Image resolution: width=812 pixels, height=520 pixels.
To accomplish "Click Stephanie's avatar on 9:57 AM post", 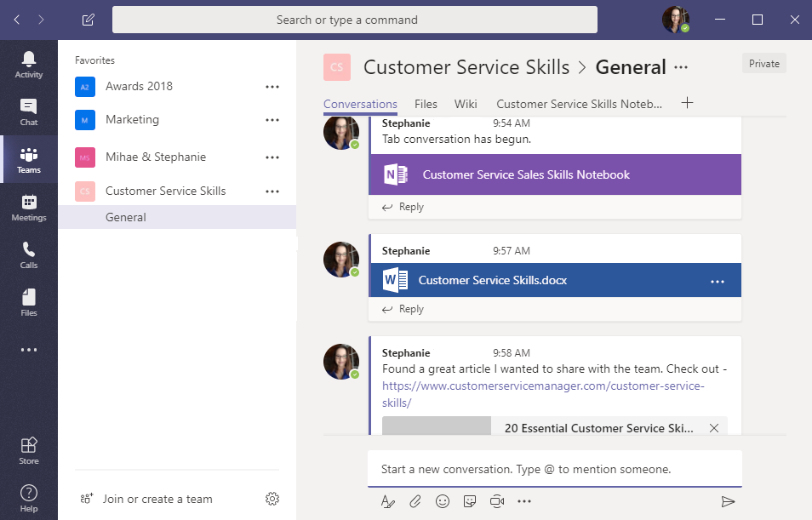I will click(341, 260).
